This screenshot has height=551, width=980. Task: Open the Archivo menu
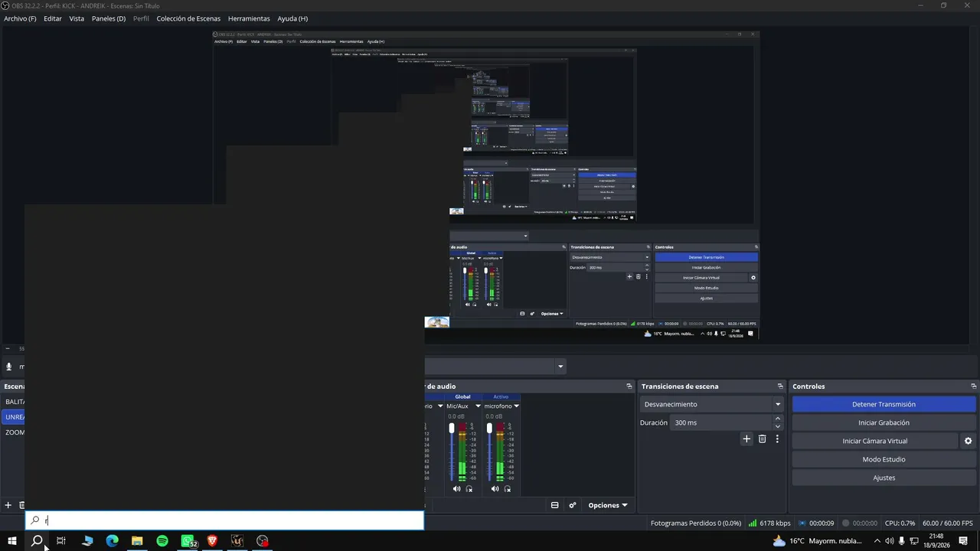(x=20, y=18)
